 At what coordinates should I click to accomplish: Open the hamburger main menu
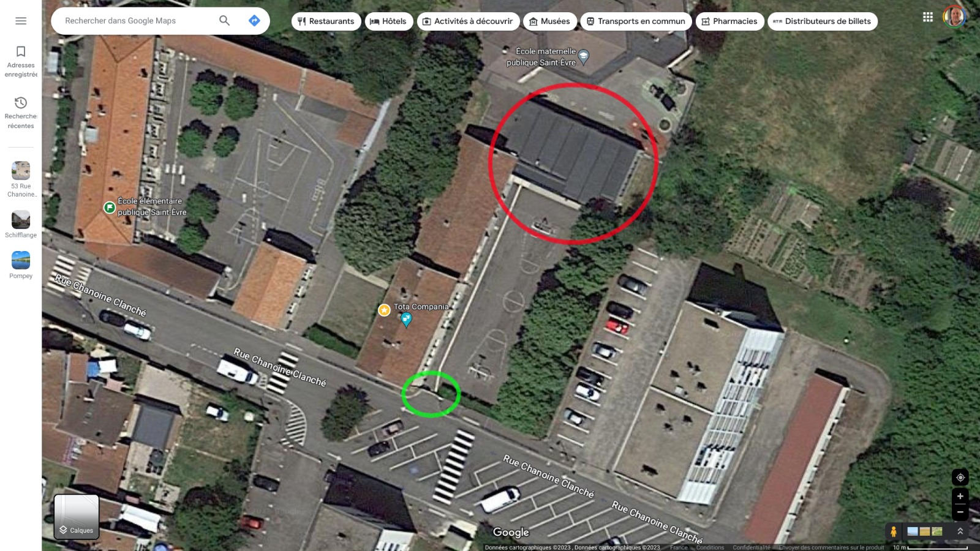point(21,21)
